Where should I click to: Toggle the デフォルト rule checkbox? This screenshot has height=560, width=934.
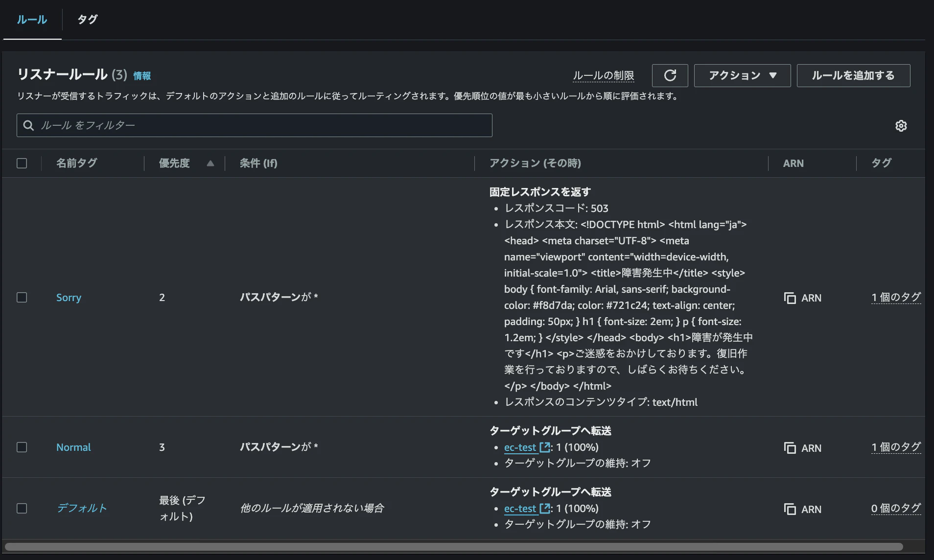22,508
